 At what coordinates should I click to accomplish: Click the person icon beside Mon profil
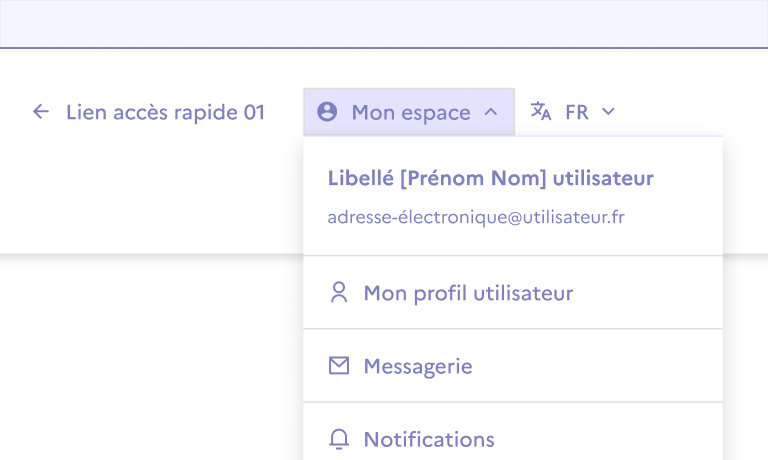(339, 293)
